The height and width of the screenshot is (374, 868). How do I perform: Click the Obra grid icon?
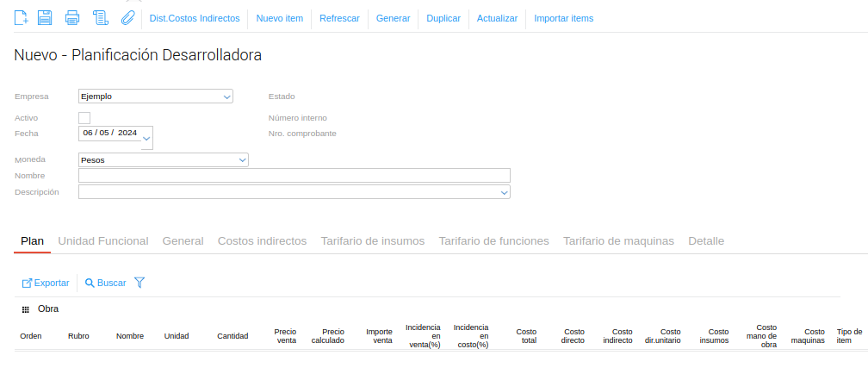pyautogui.click(x=26, y=309)
